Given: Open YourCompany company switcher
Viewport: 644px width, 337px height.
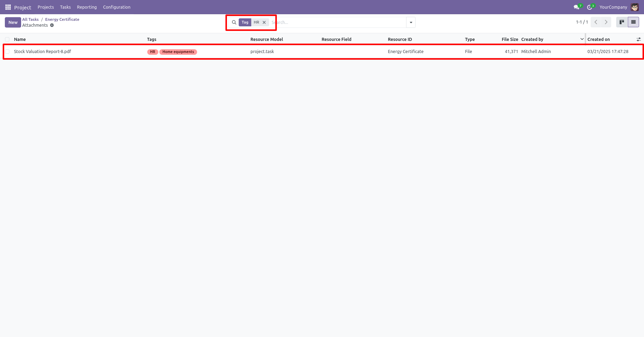Looking at the screenshot, I should coord(613,7).
